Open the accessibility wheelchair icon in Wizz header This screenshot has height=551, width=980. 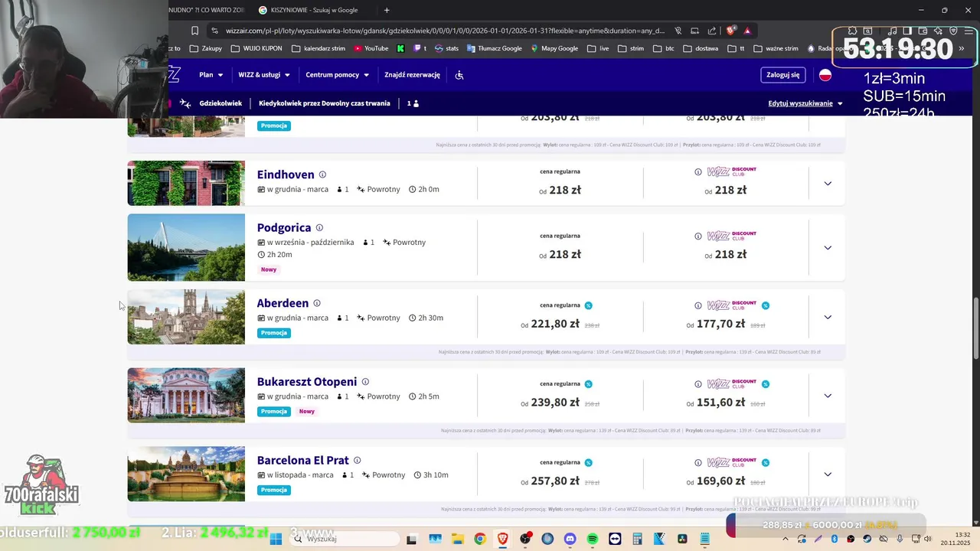coord(459,75)
